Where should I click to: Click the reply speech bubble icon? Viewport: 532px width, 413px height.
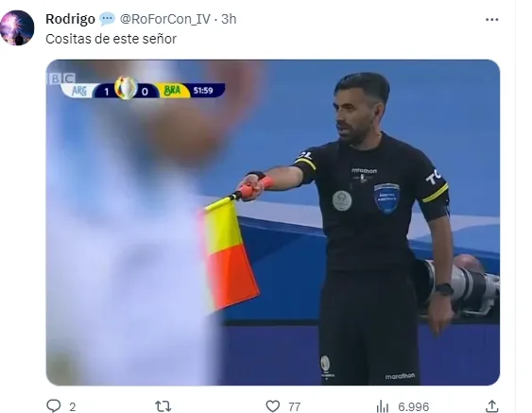tap(54, 405)
